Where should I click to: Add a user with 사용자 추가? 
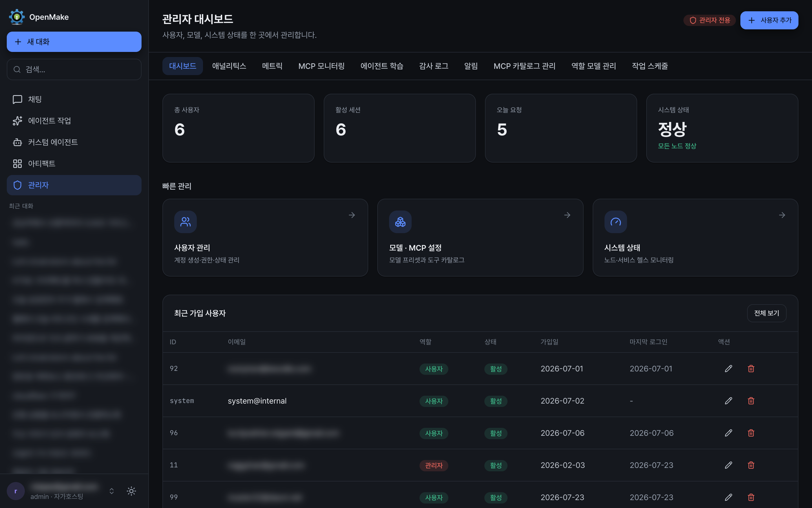coord(769,20)
